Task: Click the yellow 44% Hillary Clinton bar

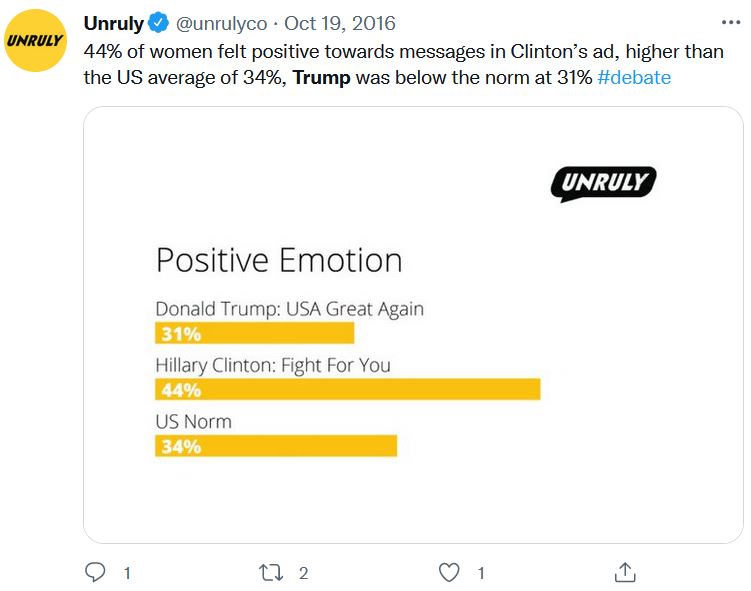Action: [347, 389]
